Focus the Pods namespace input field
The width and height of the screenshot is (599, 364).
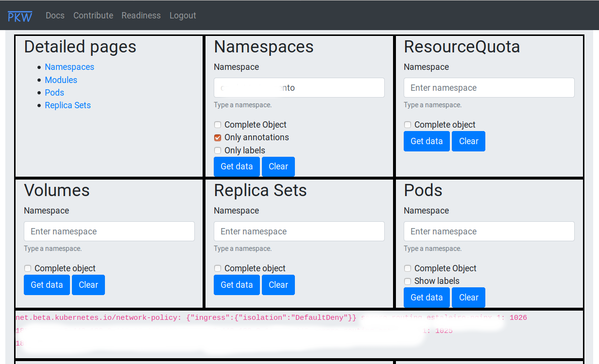pos(489,232)
